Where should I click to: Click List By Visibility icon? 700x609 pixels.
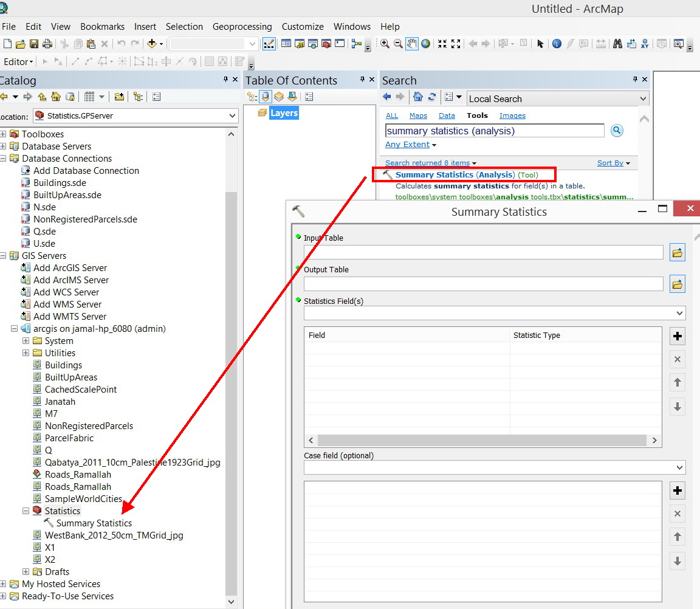point(278,97)
